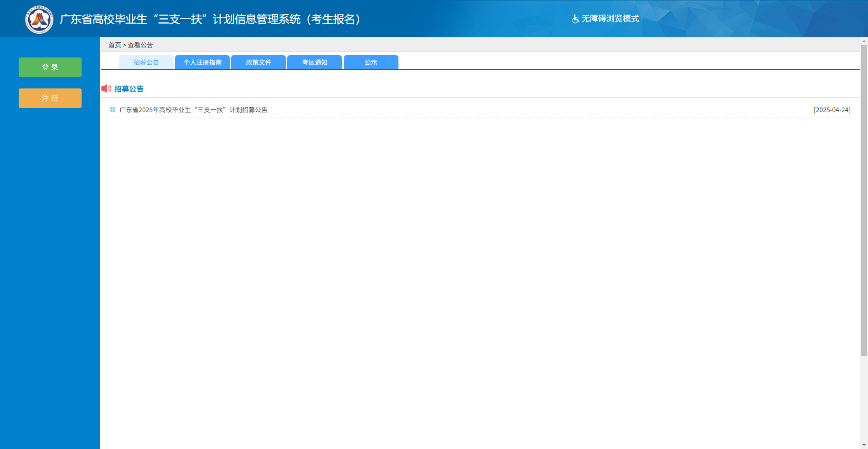Click the red megaphone icon beside 招募公告

106,88
